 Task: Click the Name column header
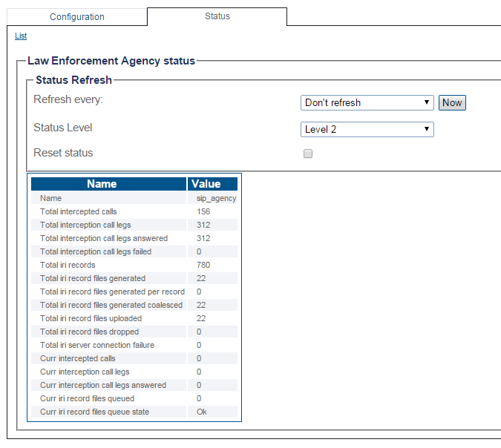(102, 184)
